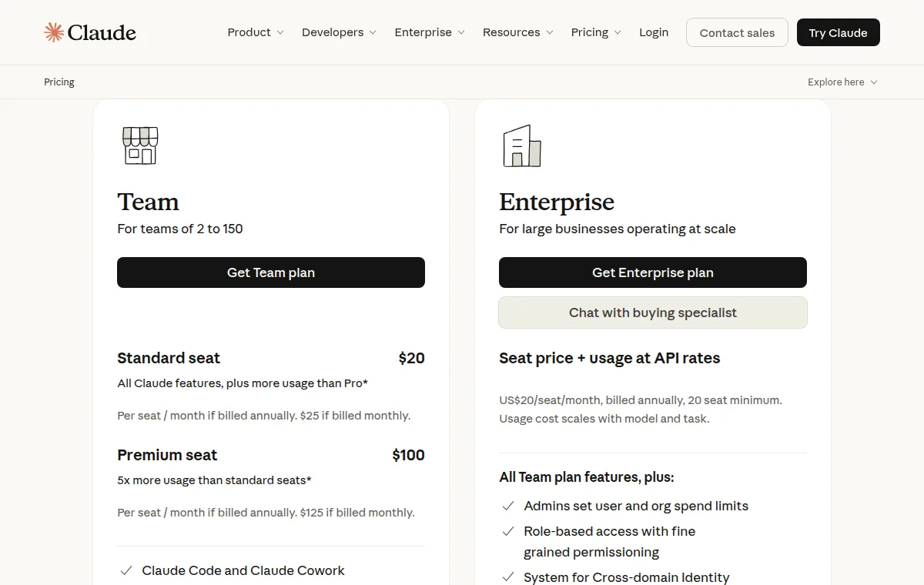Click the Team plan storefront icon

pos(140,145)
